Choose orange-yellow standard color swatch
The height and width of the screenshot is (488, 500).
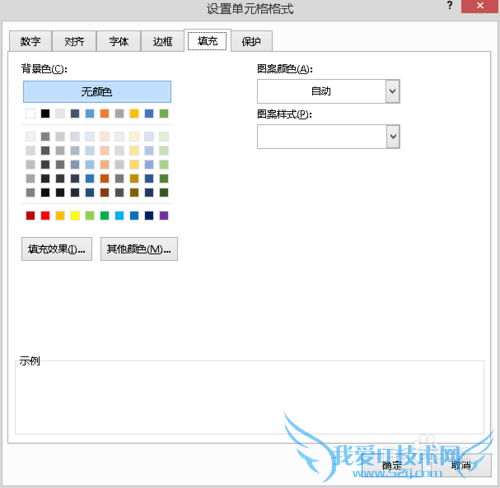[x=60, y=216]
